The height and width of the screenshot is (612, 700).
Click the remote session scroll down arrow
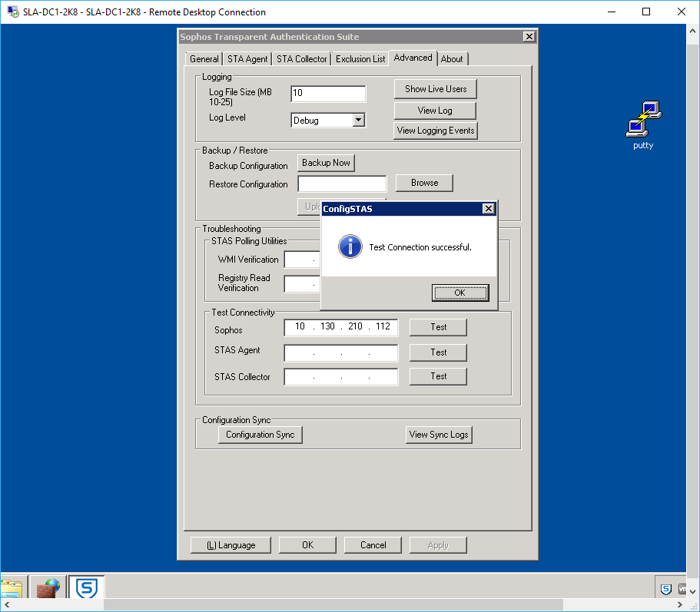693,591
